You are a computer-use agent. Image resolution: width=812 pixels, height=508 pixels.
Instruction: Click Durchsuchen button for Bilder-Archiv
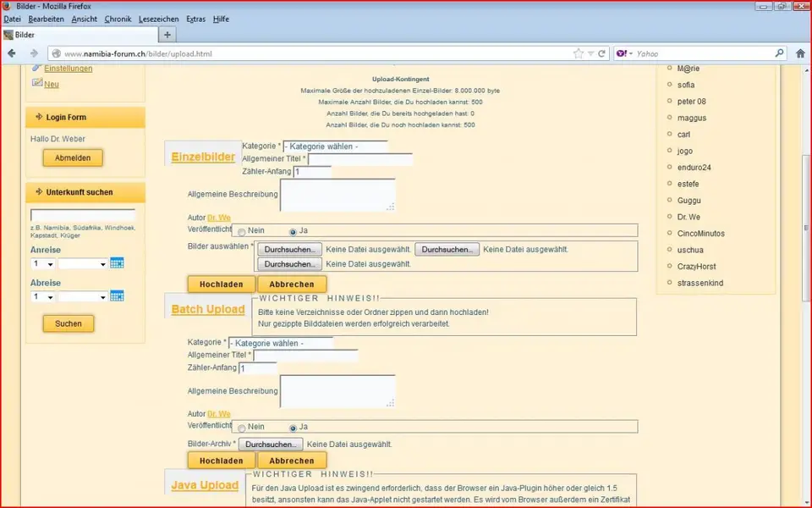pos(271,444)
